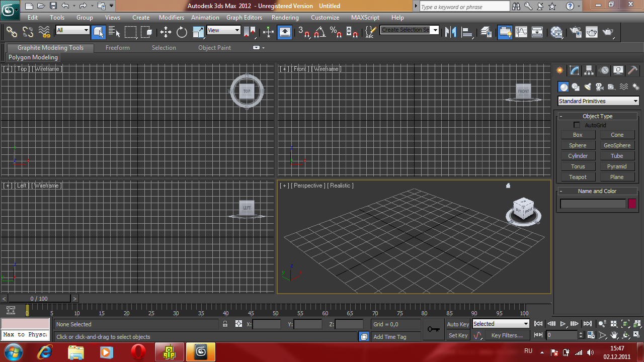Click the Key Filters button
The height and width of the screenshot is (362, 644).
coord(507,335)
